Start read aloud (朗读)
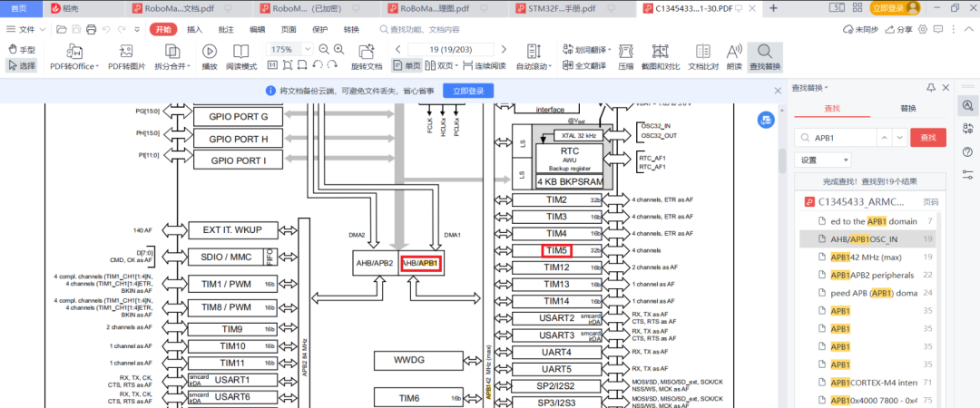This screenshot has width=980, height=408. 734,52
